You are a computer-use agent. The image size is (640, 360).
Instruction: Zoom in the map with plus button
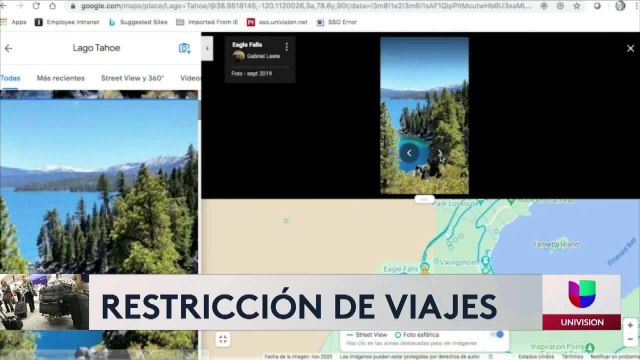click(630, 325)
